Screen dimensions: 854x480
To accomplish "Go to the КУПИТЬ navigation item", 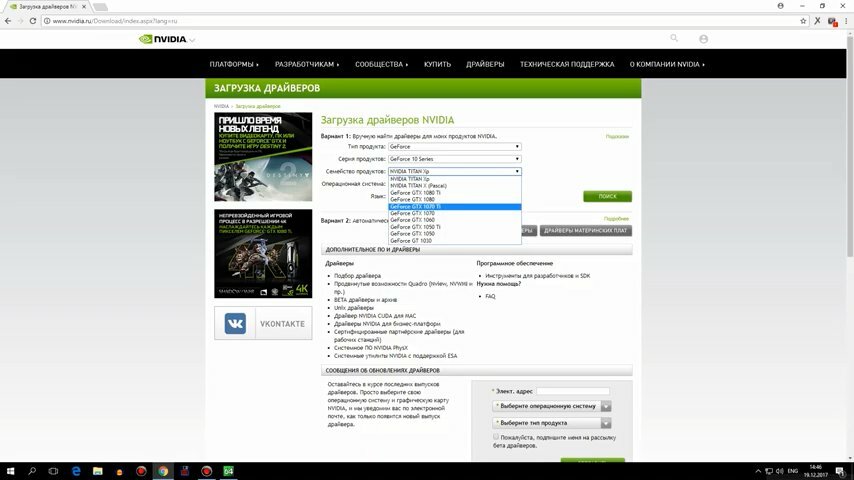I will point(437,64).
